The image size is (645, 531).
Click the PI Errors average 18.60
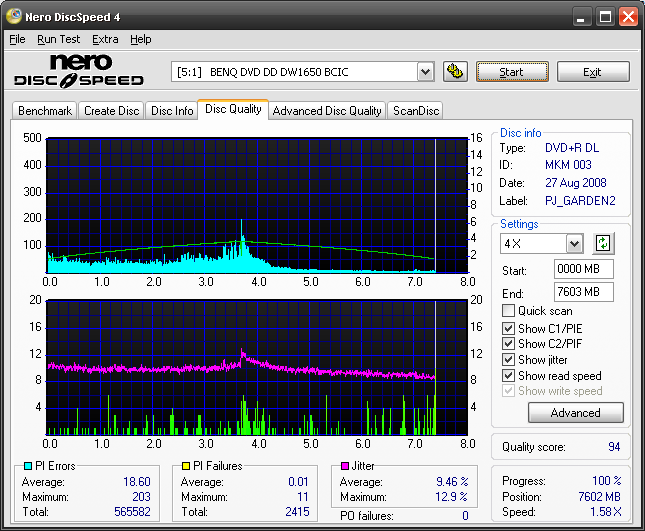(x=137, y=482)
